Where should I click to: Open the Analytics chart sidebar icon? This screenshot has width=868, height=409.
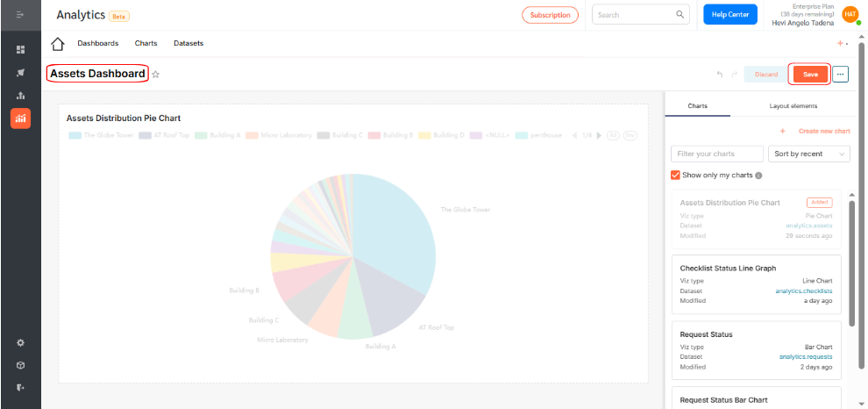(x=20, y=118)
